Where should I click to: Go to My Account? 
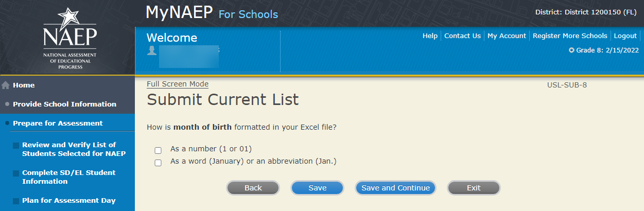pyautogui.click(x=507, y=36)
